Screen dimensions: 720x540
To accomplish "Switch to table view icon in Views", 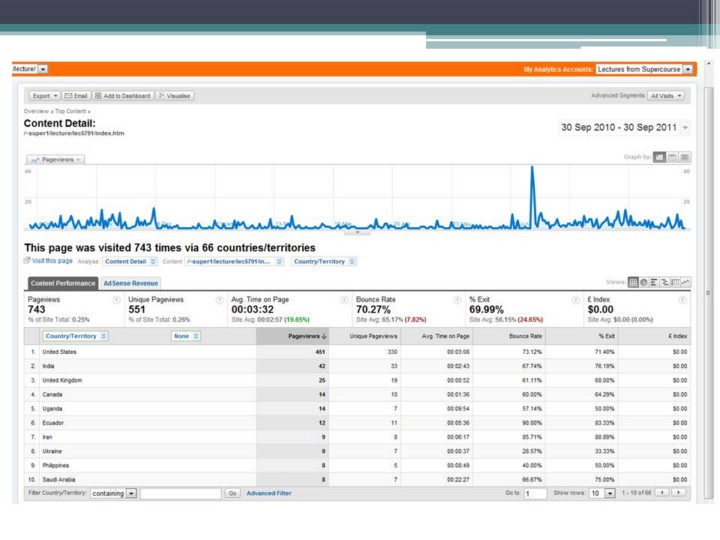I will click(x=633, y=282).
